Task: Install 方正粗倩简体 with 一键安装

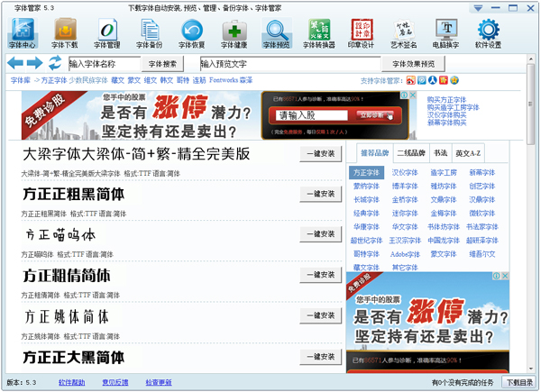Action: pos(321,275)
